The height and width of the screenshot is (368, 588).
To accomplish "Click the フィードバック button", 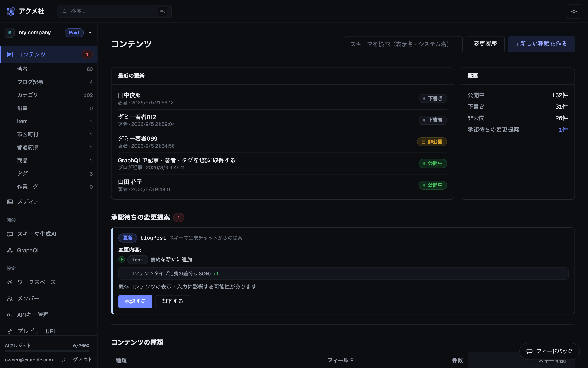I will [x=549, y=351].
